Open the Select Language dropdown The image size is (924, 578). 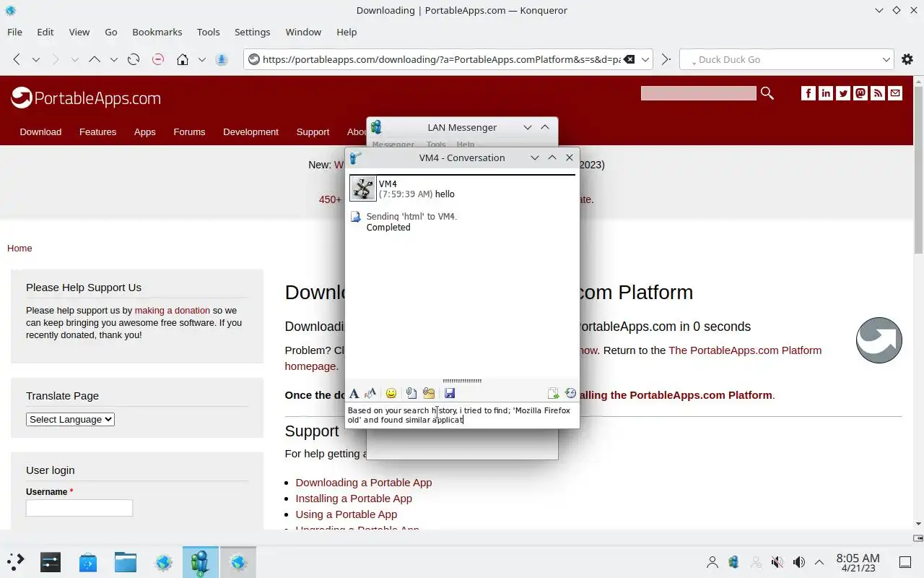coord(70,419)
